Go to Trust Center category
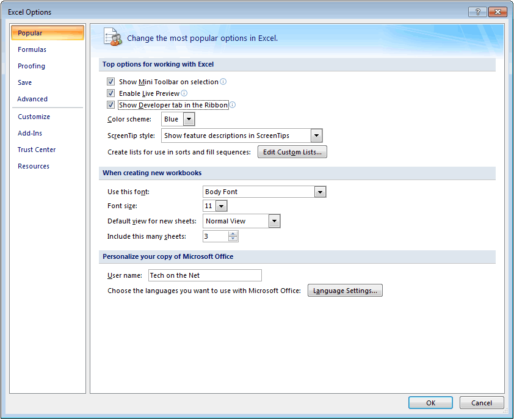514x420 pixels. pos(37,150)
